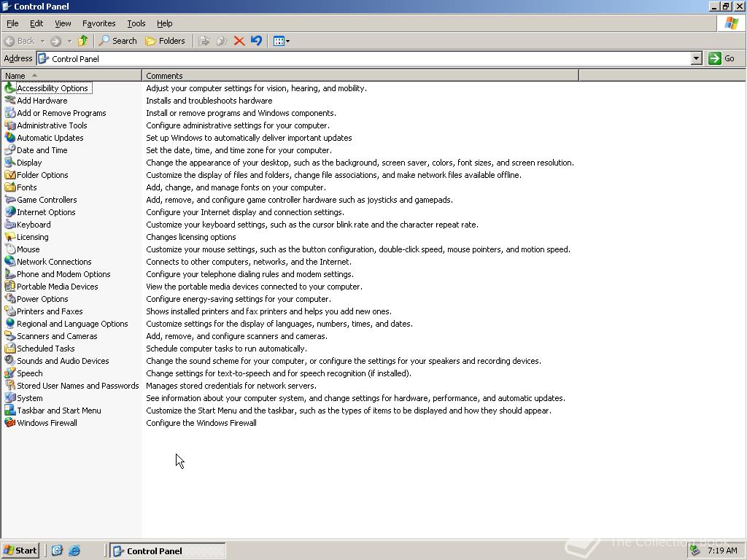Viewport: 747px width, 560px height.
Task: Open the Automatic Updates icon
Action: pyautogui.click(x=9, y=138)
